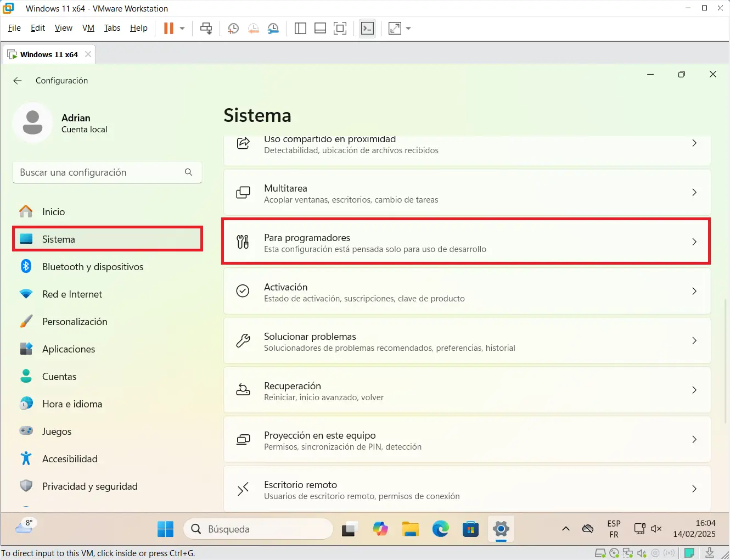Toggle the console view icon in toolbar
The image size is (730, 560).
point(367,29)
